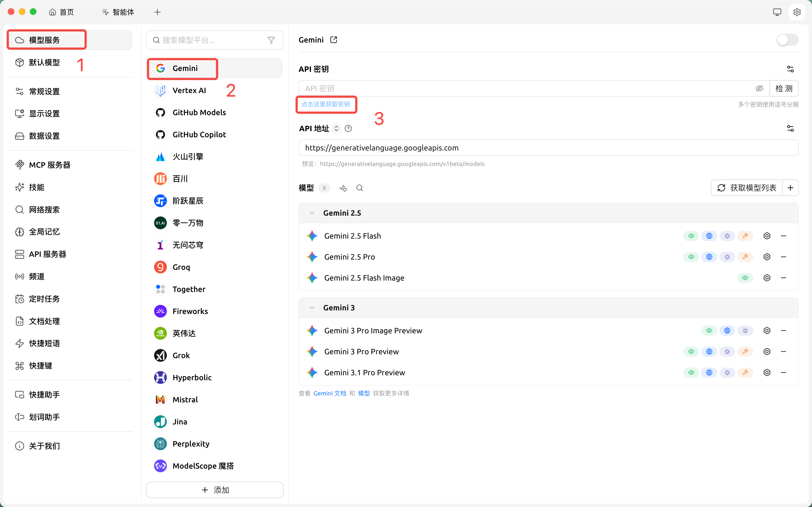
Task: Open 网络搜索 settings
Action: (x=70, y=210)
